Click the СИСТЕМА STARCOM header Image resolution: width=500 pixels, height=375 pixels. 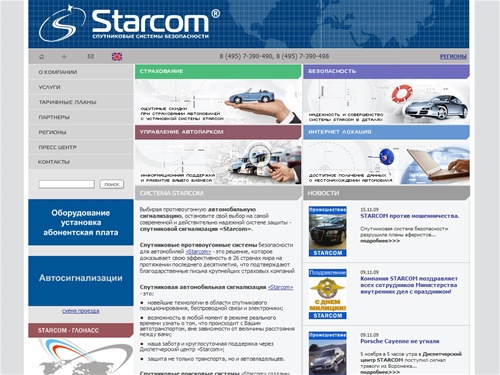pos(218,193)
